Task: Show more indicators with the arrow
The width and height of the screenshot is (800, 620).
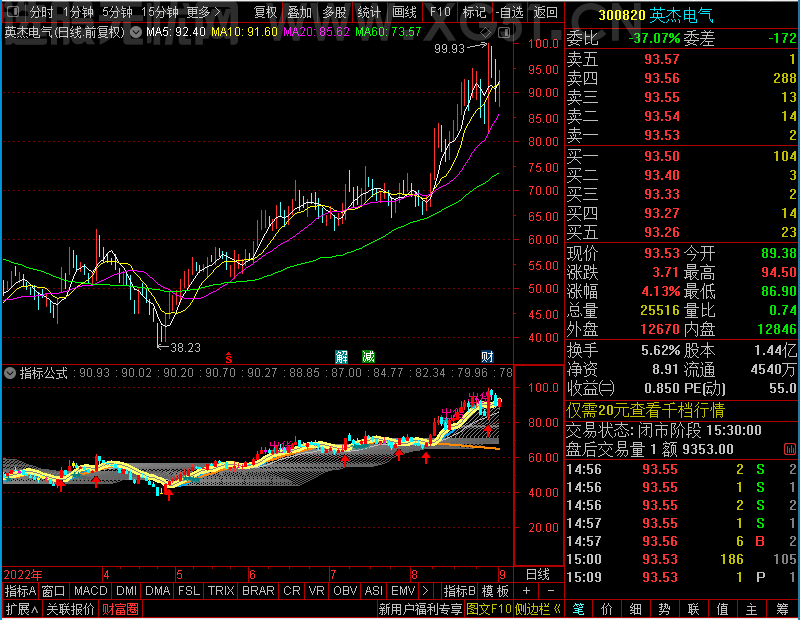Action: click(426, 591)
